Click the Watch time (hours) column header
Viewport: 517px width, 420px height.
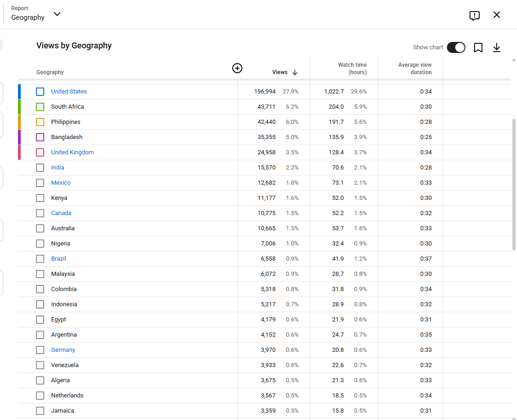[x=352, y=69]
